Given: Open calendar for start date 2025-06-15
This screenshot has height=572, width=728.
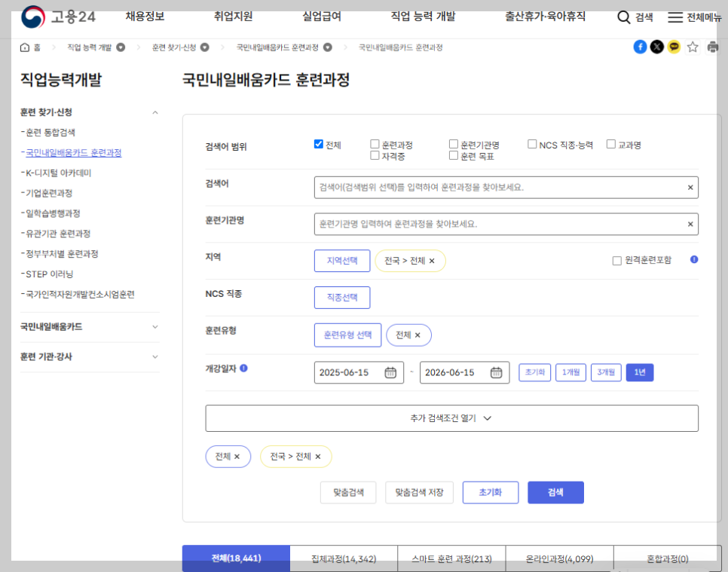Looking at the screenshot, I should (x=390, y=372).
